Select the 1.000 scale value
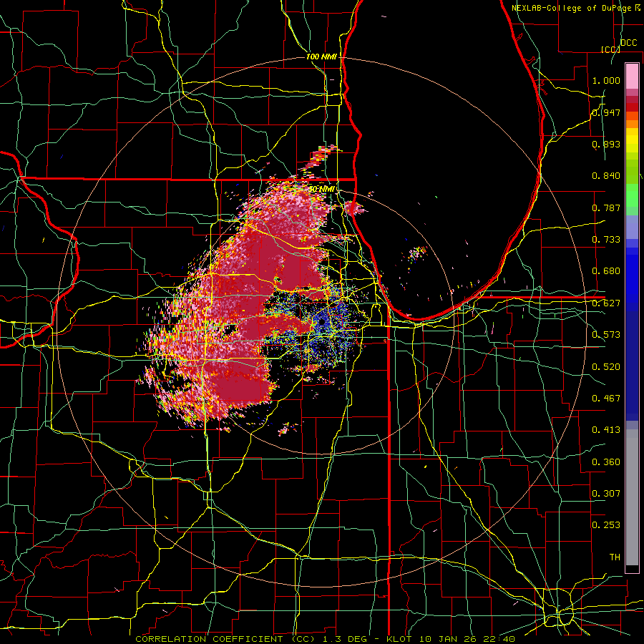 pyautogui.click(x=606, y=80)
